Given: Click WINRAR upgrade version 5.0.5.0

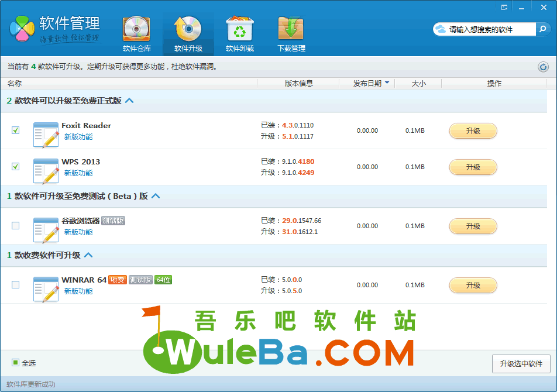Looking at the screenshot, I should (292, 291).
